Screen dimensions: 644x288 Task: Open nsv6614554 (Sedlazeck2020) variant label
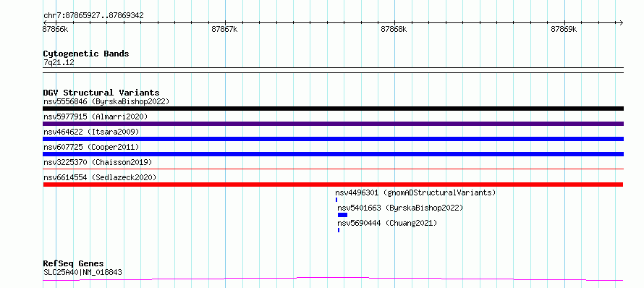(100, 177)
